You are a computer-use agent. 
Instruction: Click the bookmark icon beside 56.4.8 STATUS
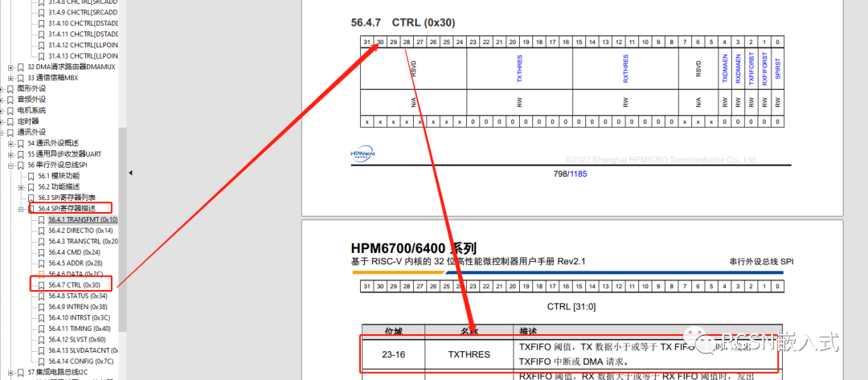[42, 296]
